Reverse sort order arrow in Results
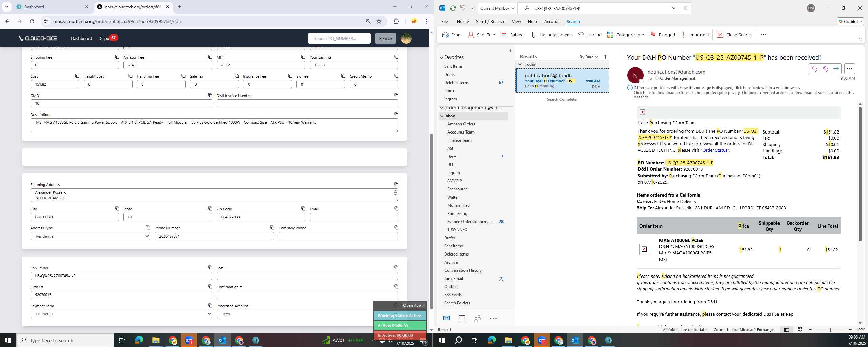Viewport: 868px width, 347px height. point(605,57)
